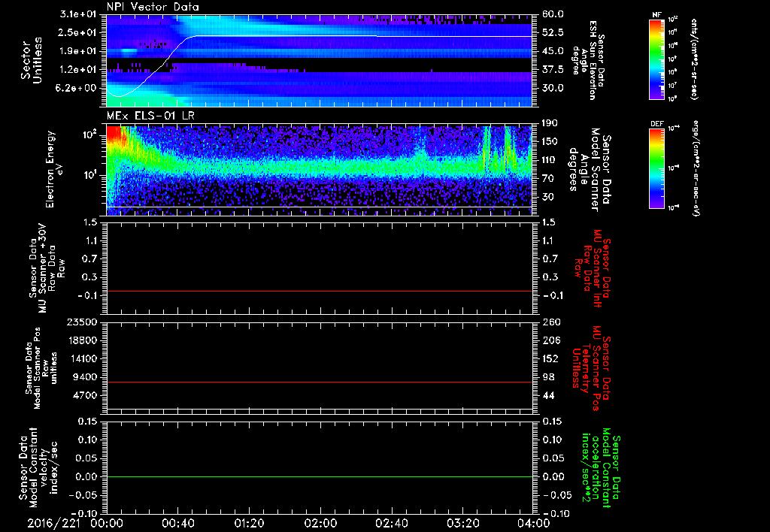Click the green 'Model Constant acceleration' label

pyautogui.click(x=601, y=468)
